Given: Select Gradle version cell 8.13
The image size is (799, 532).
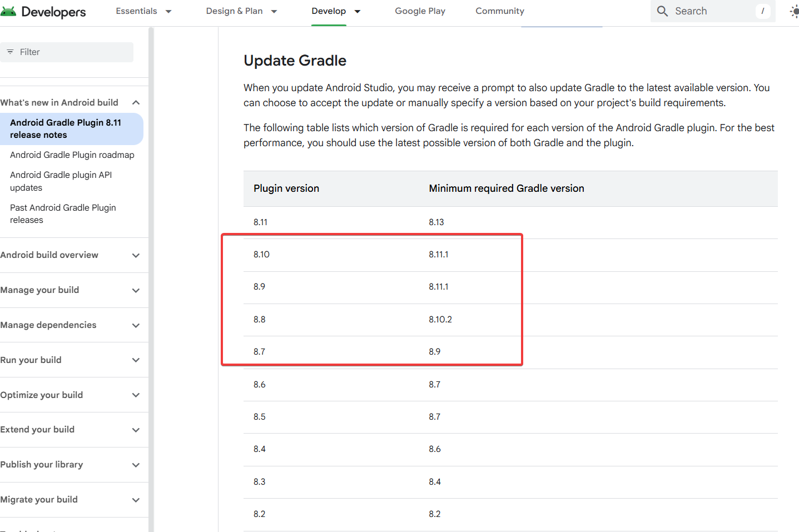Looking at the screenshot, I should 436,222.
